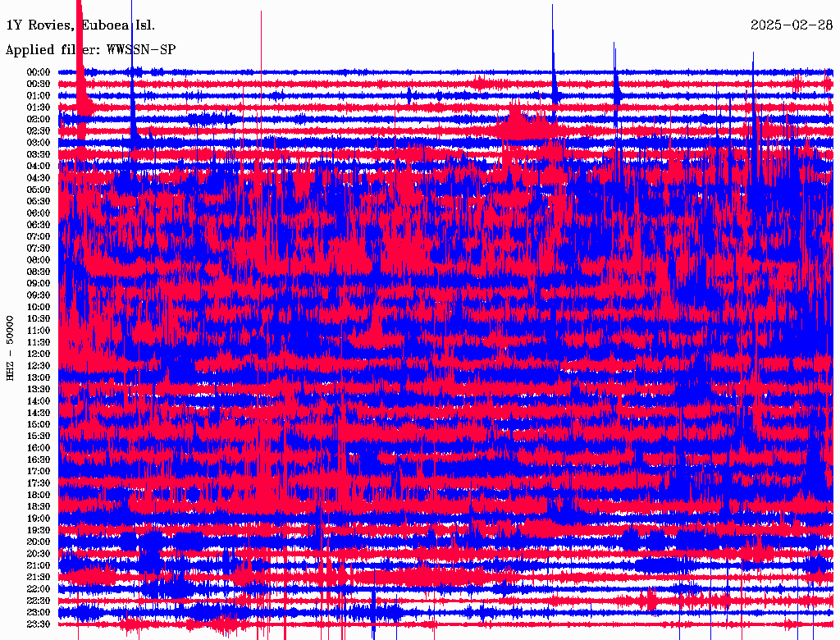The height and width of the screenshot is (640, 840).
Task: Select the 01:00 time label
Action: [39, 96]
